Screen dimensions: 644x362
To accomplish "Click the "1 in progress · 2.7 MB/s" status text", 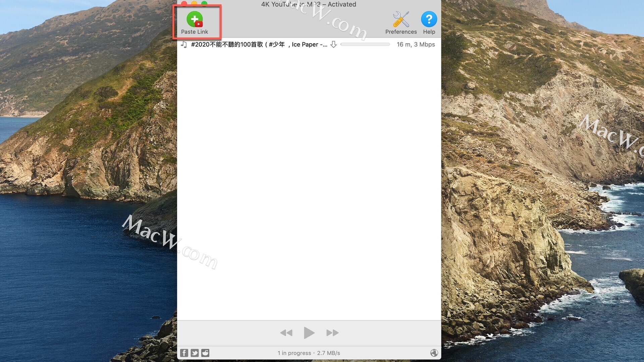I will coord(309,353).
